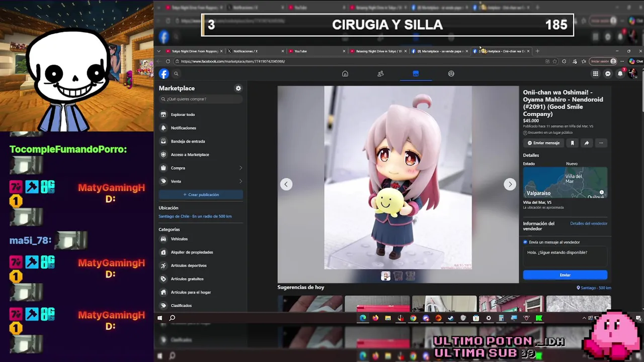This screenshot has width=644, height=362.
Task: Switch to 'Marketplace - se vende' tab
Action: point(439,51)
